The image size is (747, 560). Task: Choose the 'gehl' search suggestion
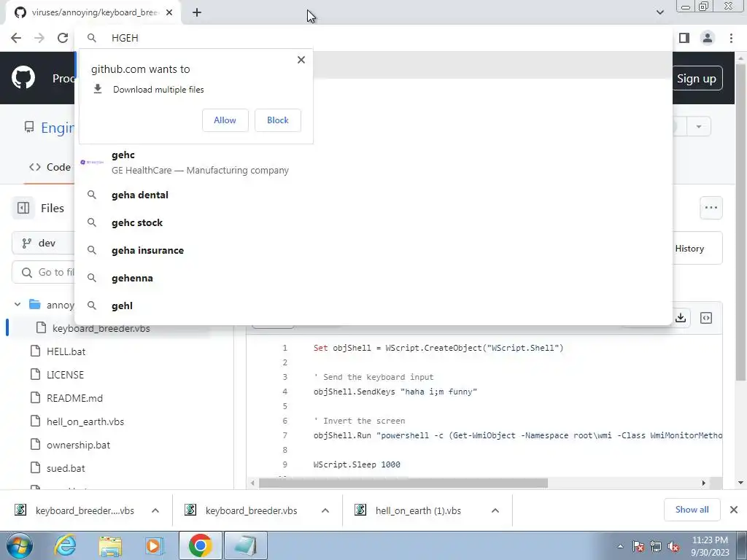373,306
